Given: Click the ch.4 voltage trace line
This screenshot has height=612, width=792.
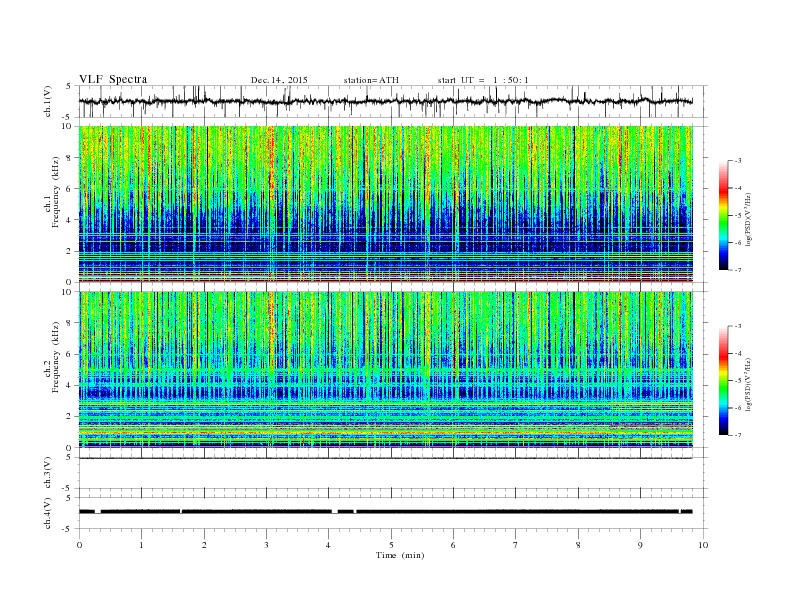Looking at the screenshot, I should tap(385, 512).
